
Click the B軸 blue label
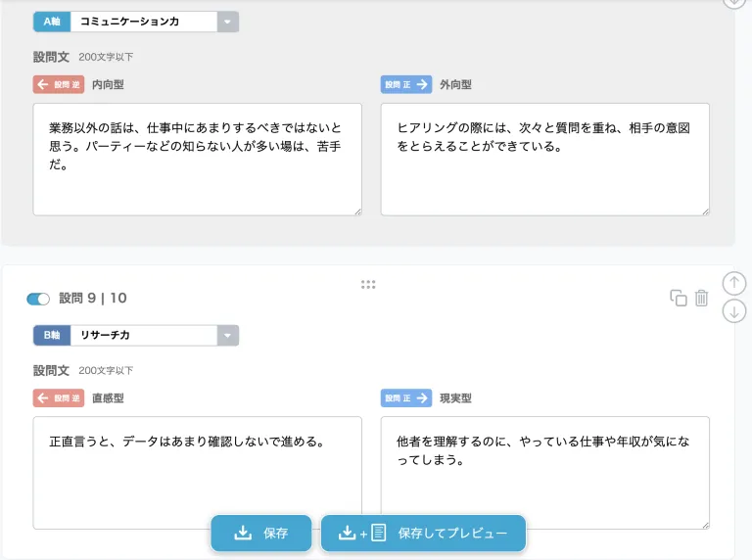click(x=52, y=335)
